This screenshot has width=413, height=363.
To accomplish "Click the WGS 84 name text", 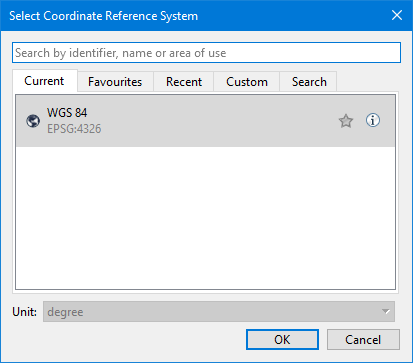I will tap(67, 113).
